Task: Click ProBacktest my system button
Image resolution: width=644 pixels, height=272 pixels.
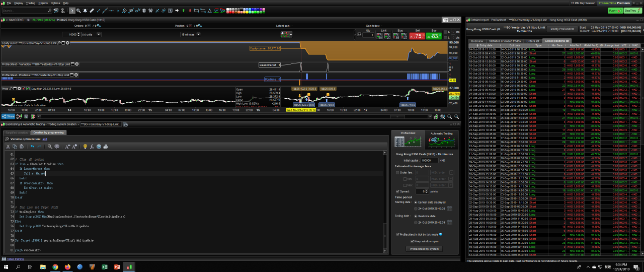Action: click(424, 249)
